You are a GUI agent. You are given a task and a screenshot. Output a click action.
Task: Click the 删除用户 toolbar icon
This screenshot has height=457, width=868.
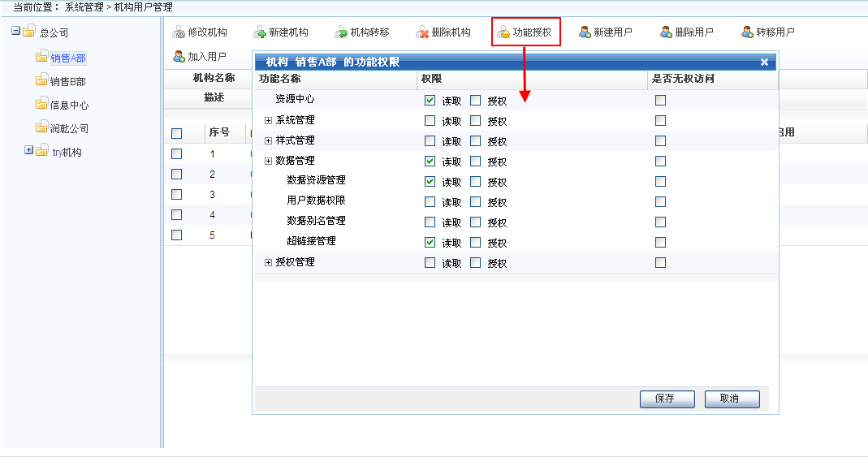point(666,32)
